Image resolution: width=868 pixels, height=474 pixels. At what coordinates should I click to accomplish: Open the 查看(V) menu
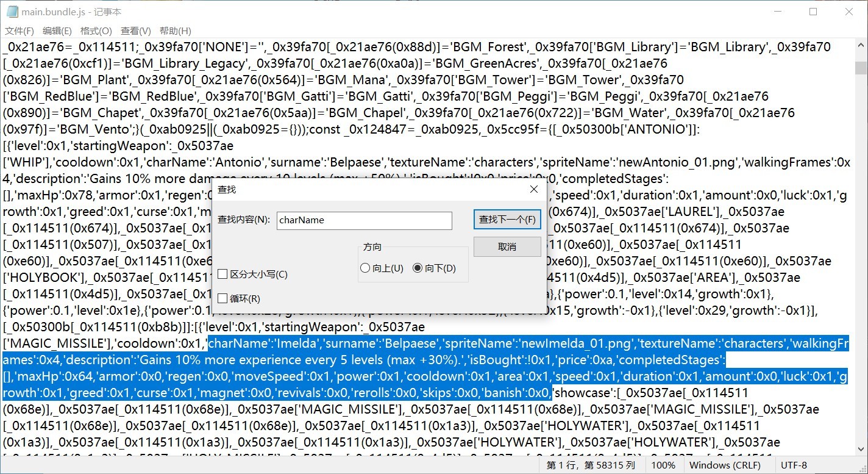(136, 31)
